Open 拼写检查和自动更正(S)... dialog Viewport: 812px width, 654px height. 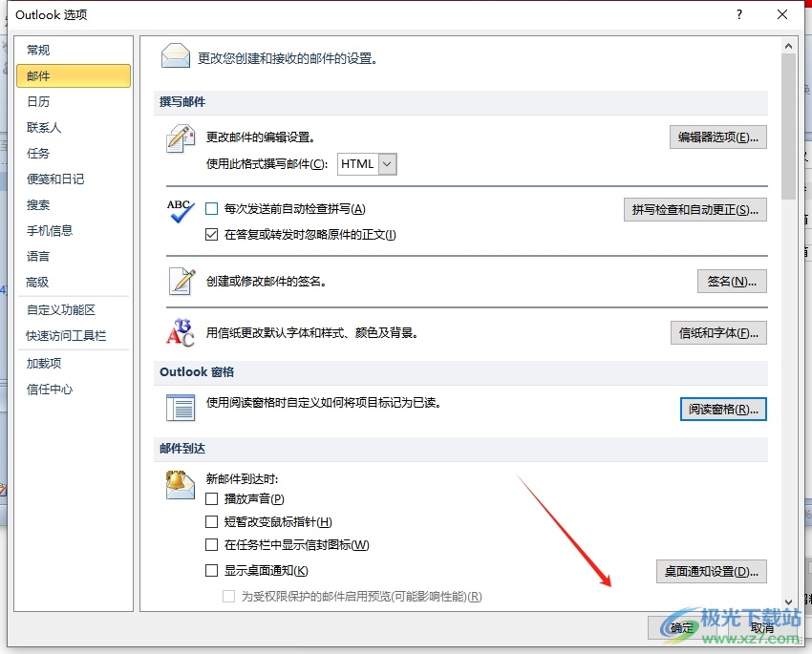tap(694, 209)
